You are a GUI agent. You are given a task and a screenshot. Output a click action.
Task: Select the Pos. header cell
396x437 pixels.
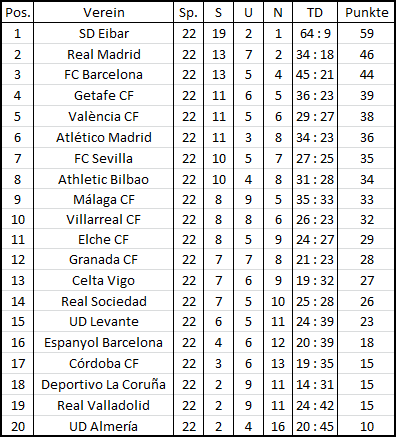(18, 13)
